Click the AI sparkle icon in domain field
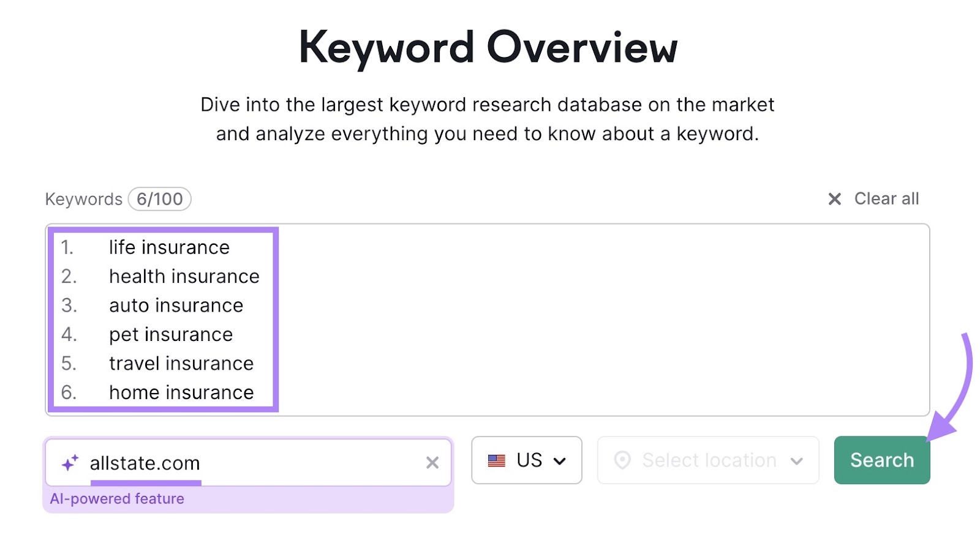Image resolution: width=980 pixels, height=543 pixels. tap(70, 463)
